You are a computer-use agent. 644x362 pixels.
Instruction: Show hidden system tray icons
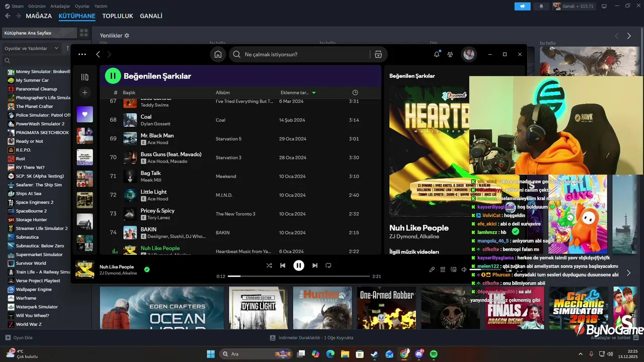(x=581, y=354)
